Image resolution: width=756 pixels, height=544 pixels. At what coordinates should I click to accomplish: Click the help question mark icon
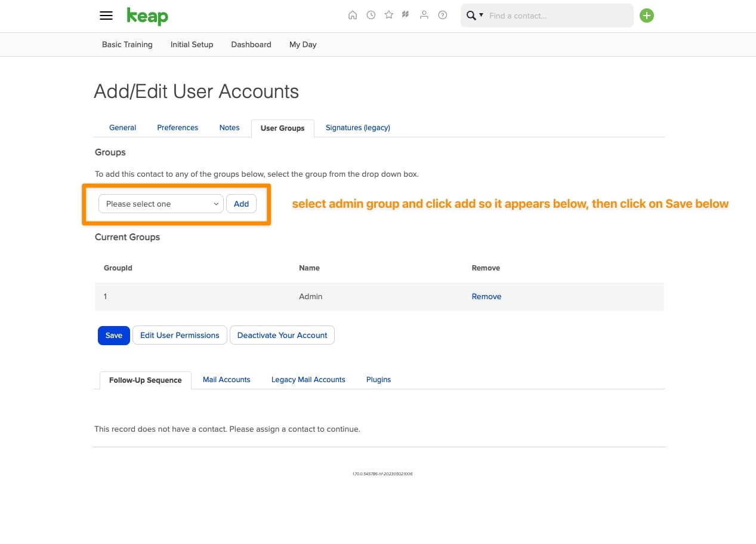[442, 15]
